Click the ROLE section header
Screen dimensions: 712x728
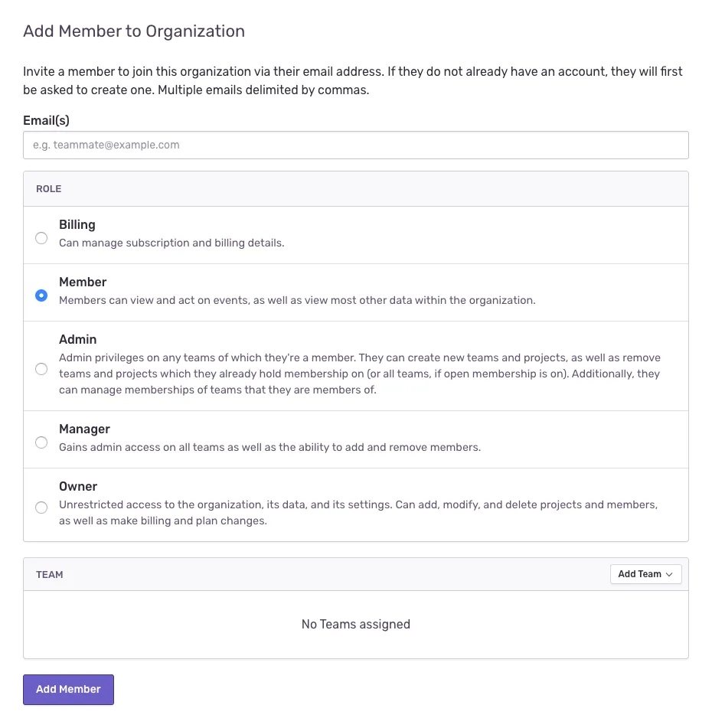coord(48,188)
